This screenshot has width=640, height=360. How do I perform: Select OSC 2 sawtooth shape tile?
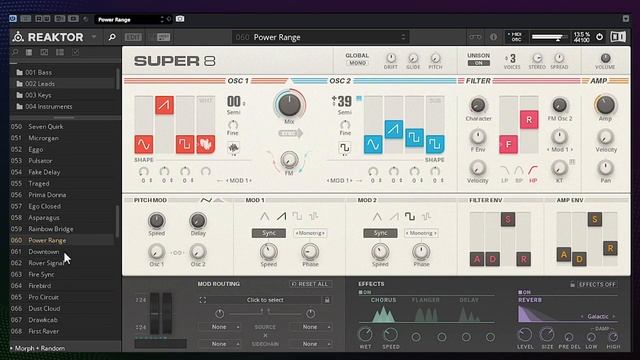[x=393, y=129]
